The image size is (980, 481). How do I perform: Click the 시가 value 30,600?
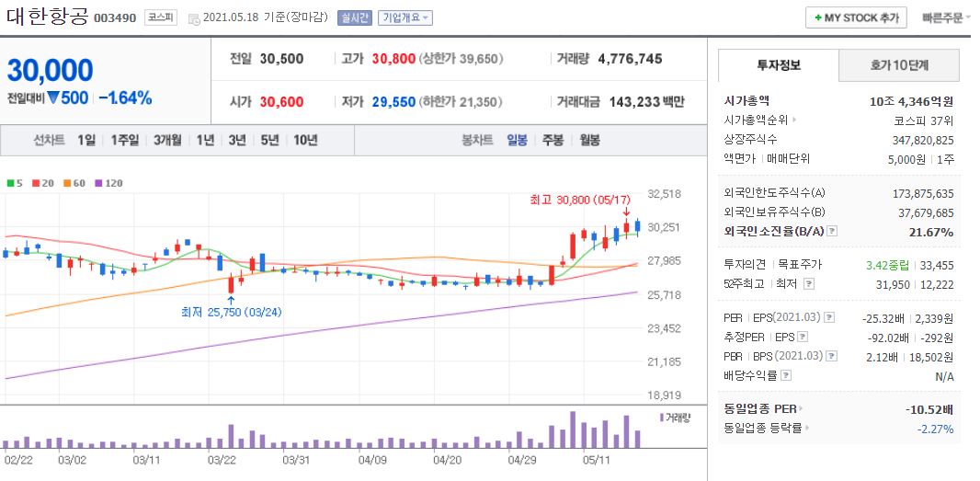pyautogui.click(x=282, y=101)
